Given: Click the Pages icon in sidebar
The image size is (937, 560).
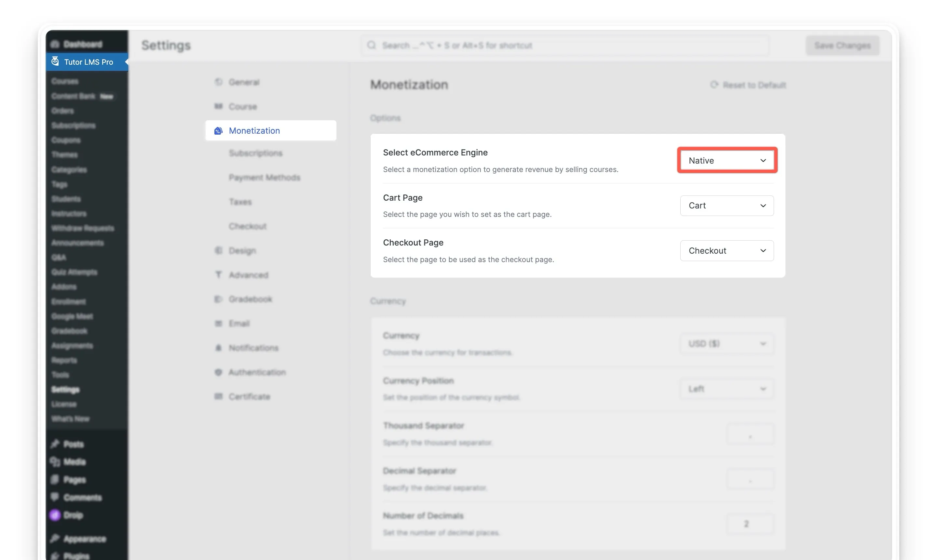Looking at the screenshot, I should pos(55,479).
